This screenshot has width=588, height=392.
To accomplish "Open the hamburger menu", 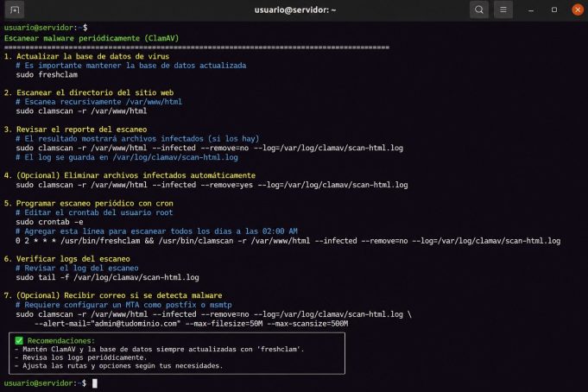I will (503, 9).
